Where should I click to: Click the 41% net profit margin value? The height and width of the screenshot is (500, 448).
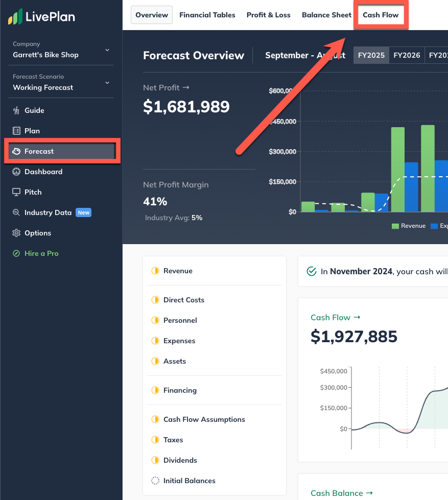coord(155,202)
